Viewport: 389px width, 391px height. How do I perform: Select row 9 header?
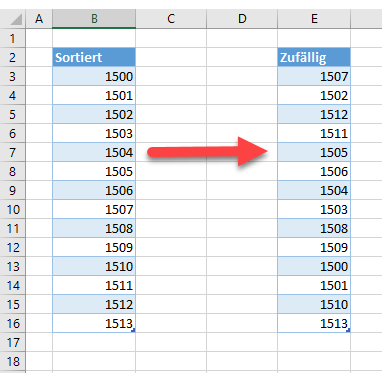click(x=13, y=190)
